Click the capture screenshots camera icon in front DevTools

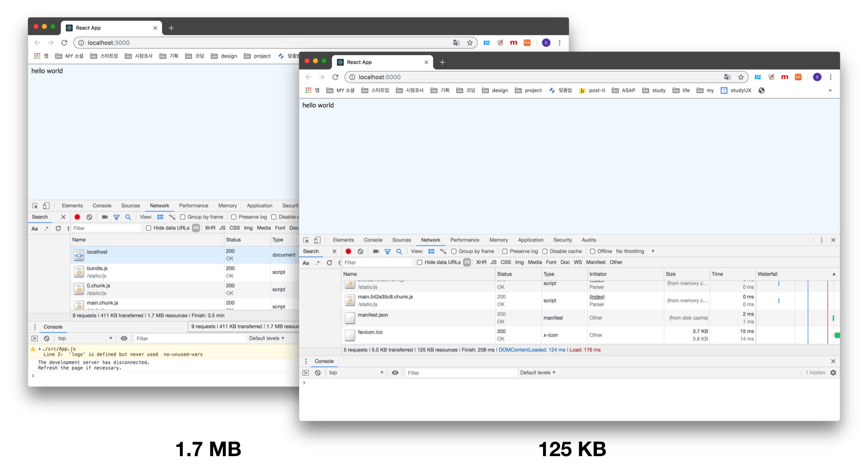(x=375, y=251)
